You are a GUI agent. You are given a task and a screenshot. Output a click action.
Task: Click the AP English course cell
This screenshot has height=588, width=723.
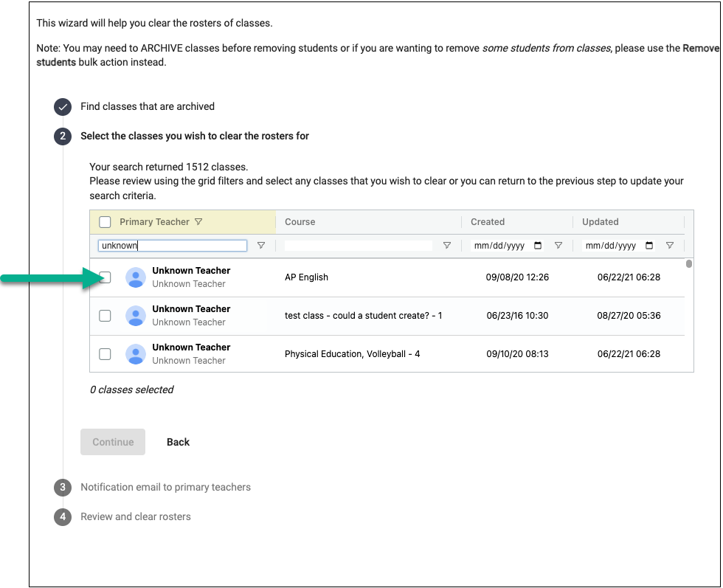(x=307, y=277)
